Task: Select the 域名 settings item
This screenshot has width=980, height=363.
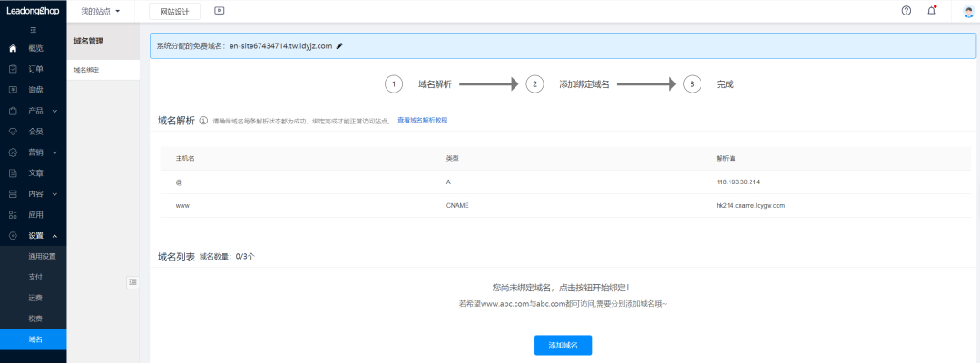Action: pyautogui.click(x=34, y=339)
